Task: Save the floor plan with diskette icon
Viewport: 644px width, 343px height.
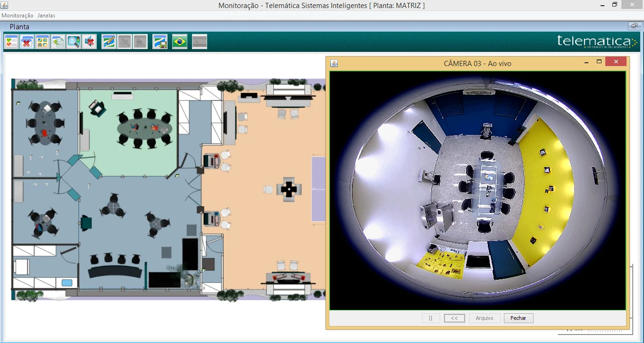Action: pos(160,42)
